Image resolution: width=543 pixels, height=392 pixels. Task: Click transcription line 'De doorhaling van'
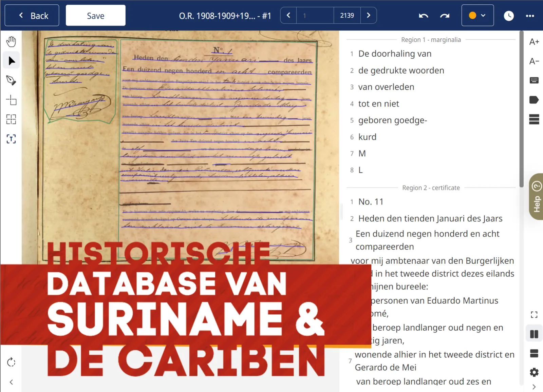pos(395,54)
